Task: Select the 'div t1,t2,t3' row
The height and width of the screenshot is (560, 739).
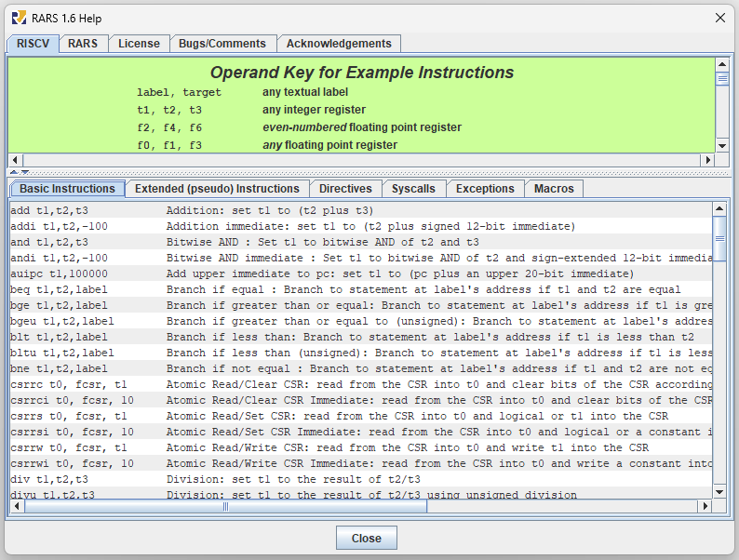Action: coord(361,479)
